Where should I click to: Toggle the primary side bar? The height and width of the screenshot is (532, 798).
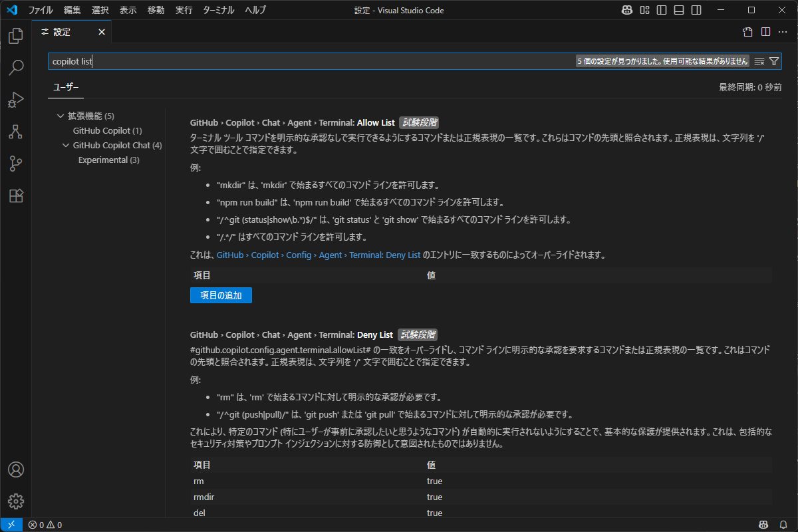pos(661,10)
